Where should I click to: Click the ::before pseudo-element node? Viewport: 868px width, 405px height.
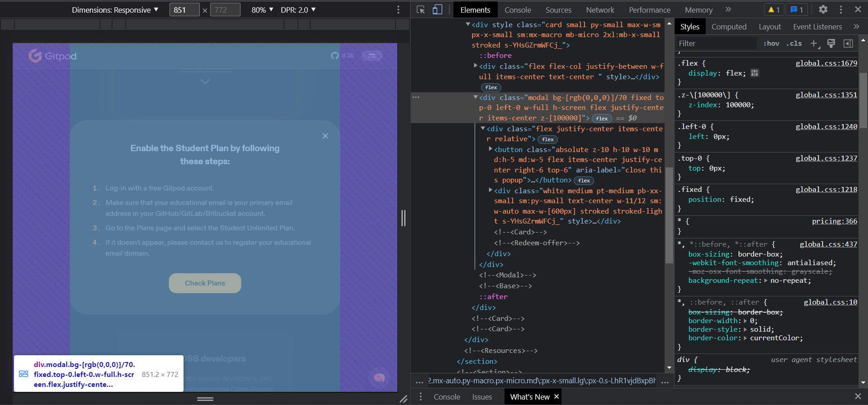495,56
